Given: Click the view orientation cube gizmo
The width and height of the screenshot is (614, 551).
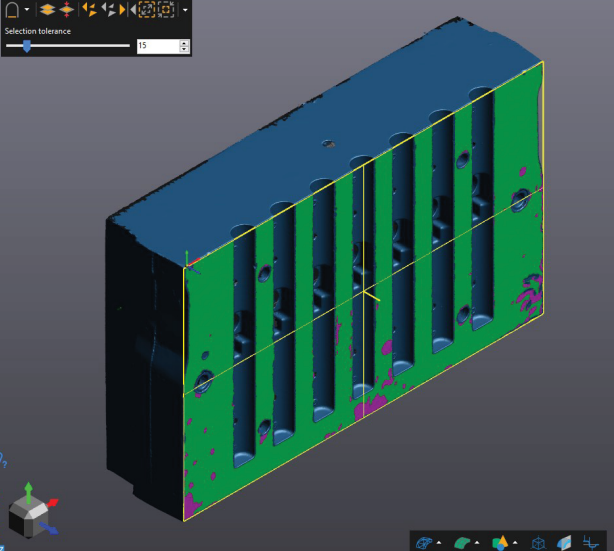Looking at the screenshot, I should coord(28,516).
